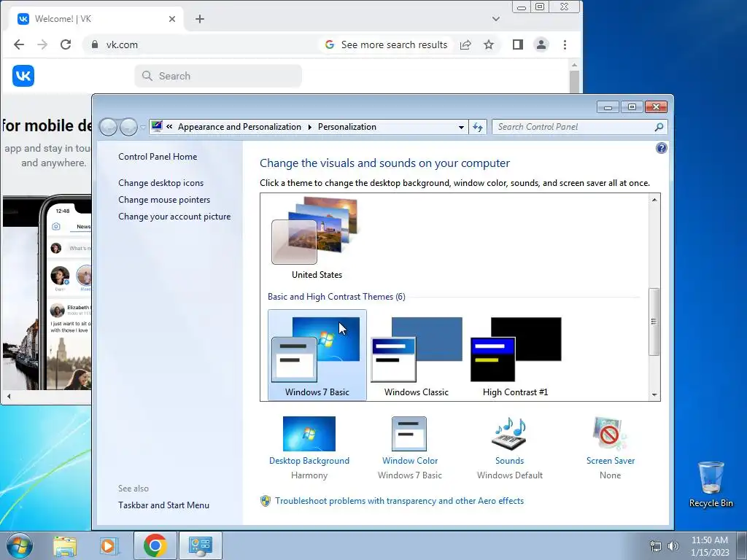
Task: Click See more search results chip
Action: (387, 44)
